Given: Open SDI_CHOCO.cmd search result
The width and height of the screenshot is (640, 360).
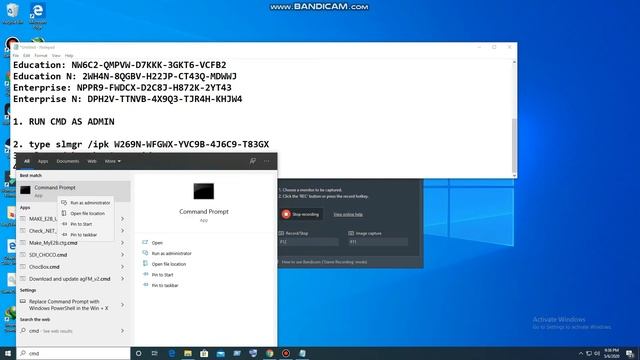Looking at the screenshot, I should 67,255.
